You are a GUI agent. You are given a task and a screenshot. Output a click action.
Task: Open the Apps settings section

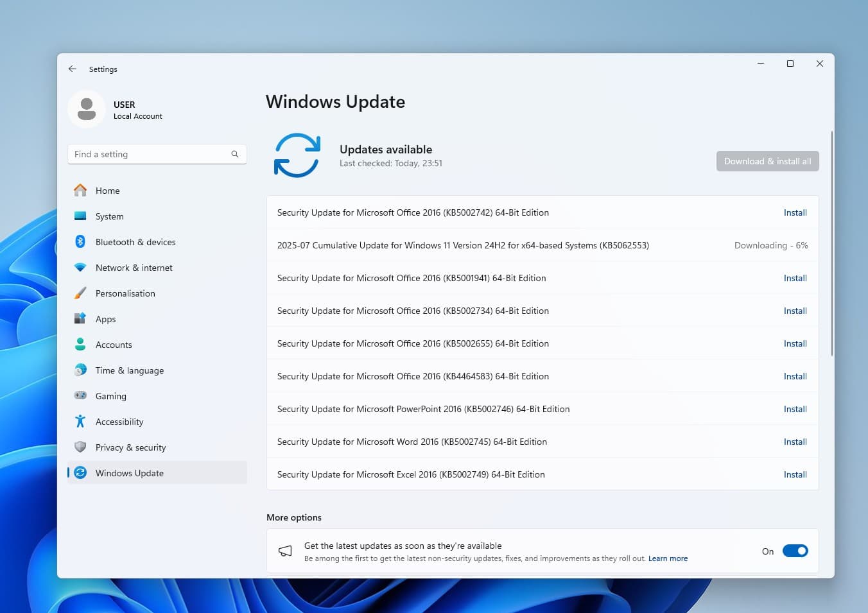tap(157, 319)
